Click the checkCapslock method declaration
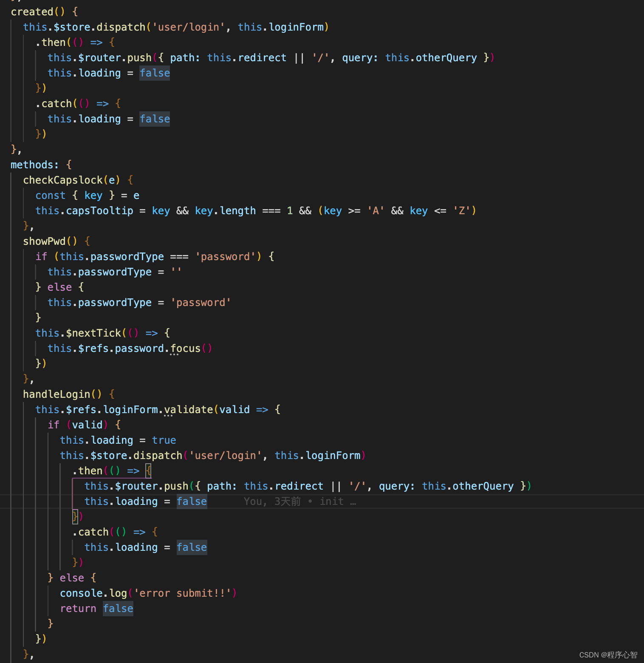Screen dimensions: 644x663 pyautogui.click(x=64, y=180)
